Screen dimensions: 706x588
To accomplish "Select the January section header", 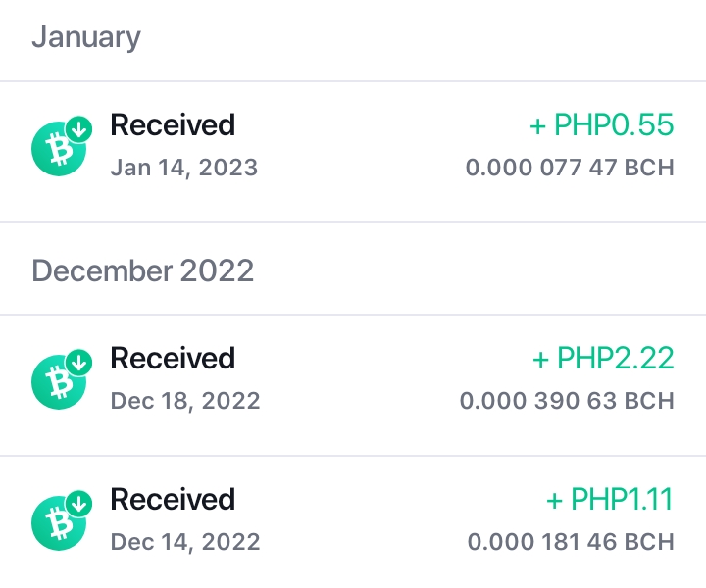I will [86, 37].
